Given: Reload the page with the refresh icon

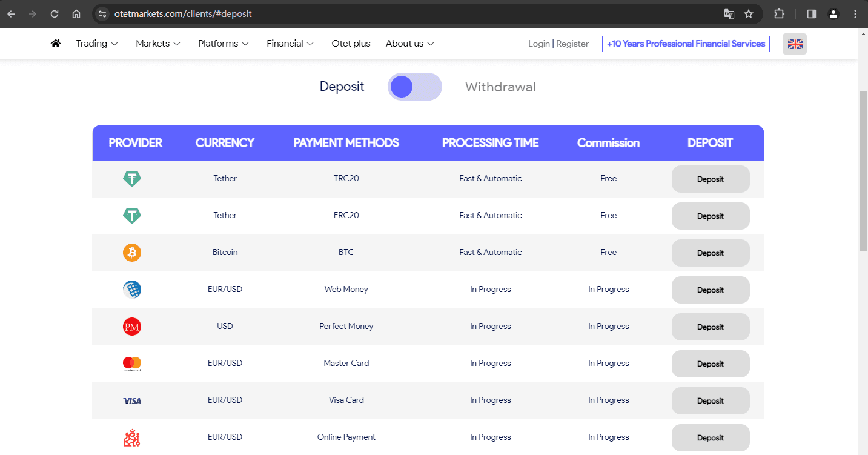Looking at the screenshot, I should (x=55, y=13).
